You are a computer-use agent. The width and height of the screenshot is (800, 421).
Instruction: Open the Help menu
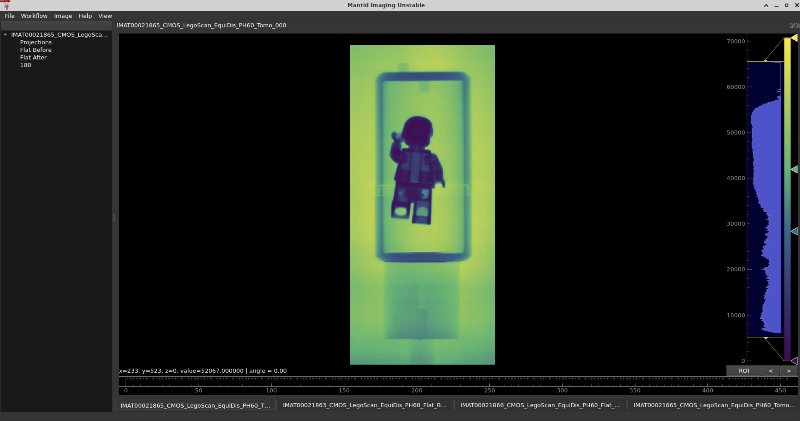click(85, 16)
